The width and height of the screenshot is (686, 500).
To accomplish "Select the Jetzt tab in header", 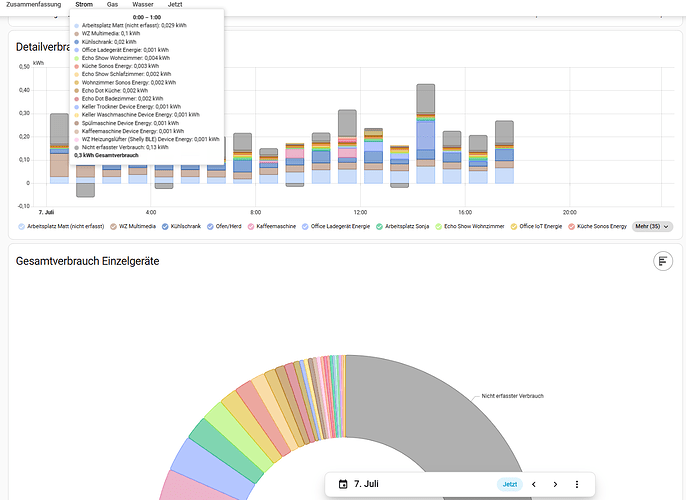I will [175, 4].
